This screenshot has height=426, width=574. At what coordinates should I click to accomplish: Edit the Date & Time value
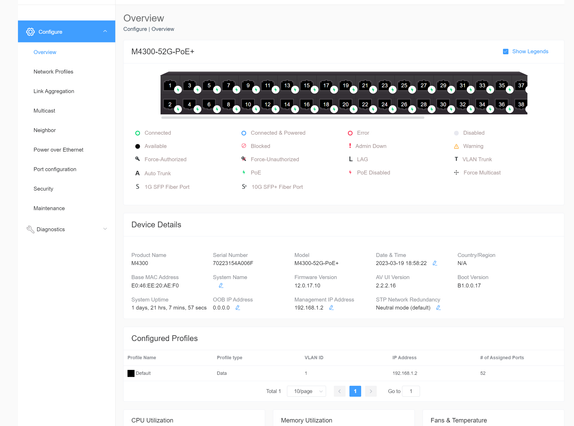tap(435, 263)
